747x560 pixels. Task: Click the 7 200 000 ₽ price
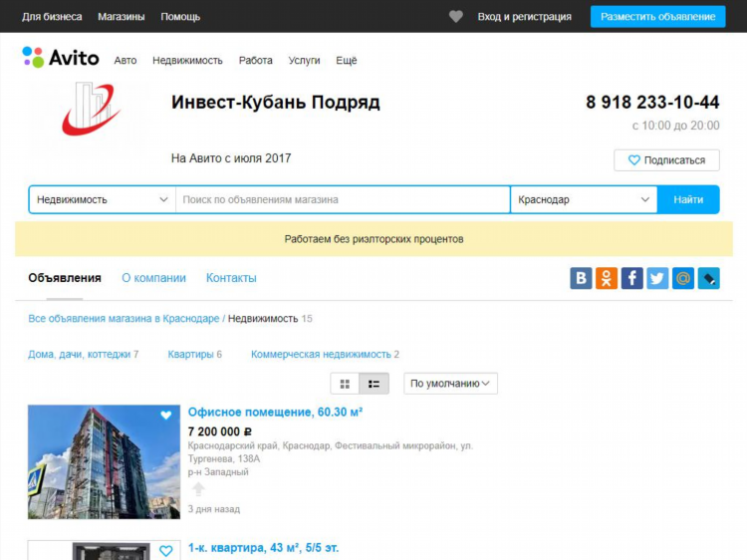tap(220, 431)
